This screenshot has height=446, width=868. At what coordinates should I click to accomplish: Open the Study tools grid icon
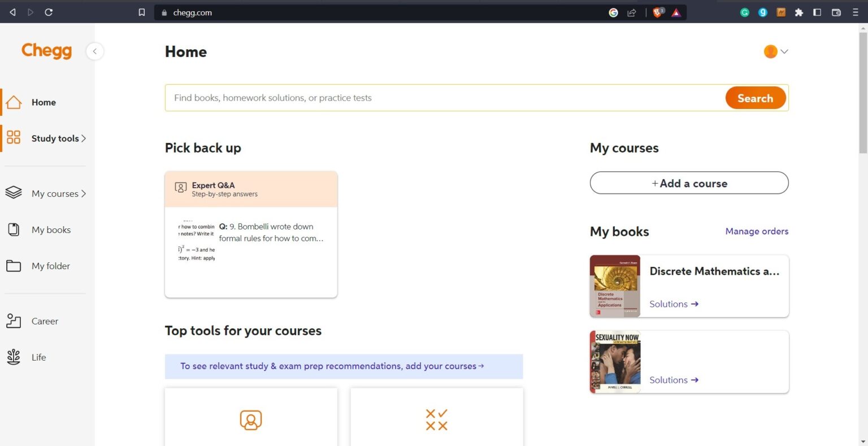[14, 138]
